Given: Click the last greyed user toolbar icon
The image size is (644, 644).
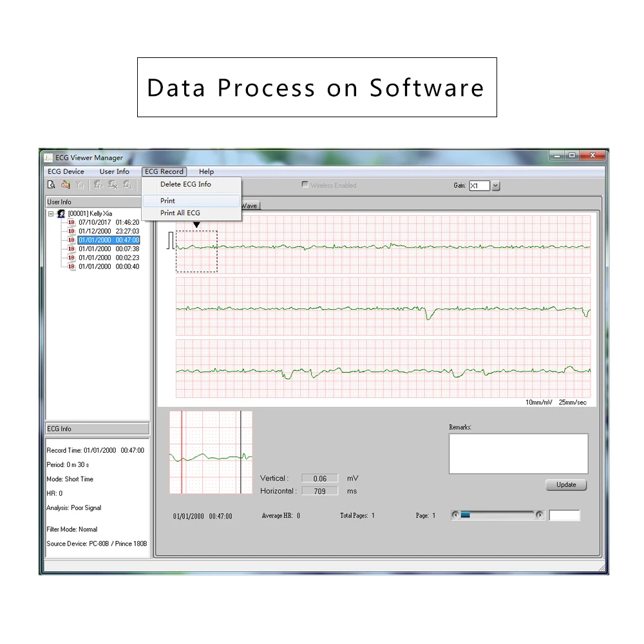Looking at the screenshot, I should 128,185.
